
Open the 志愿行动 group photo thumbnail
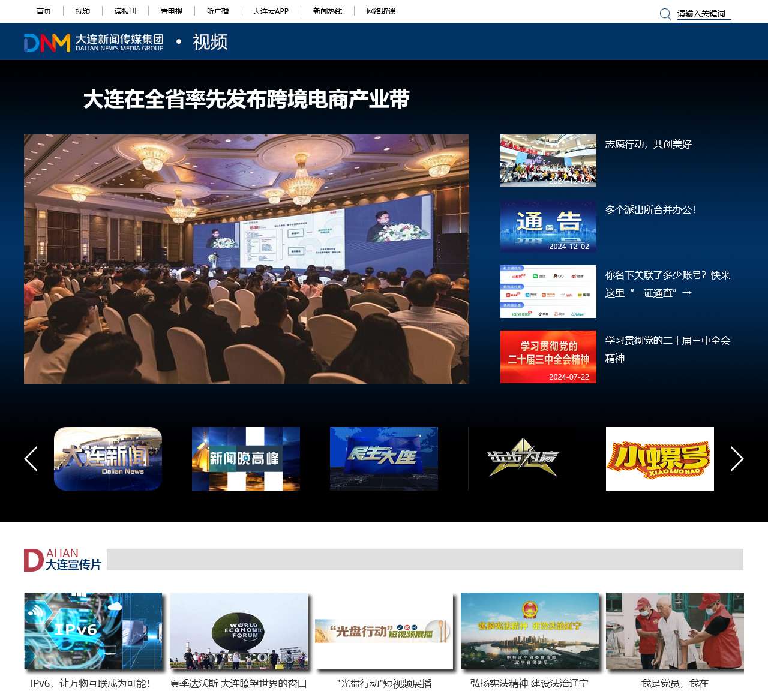click(x=548, y=161)
